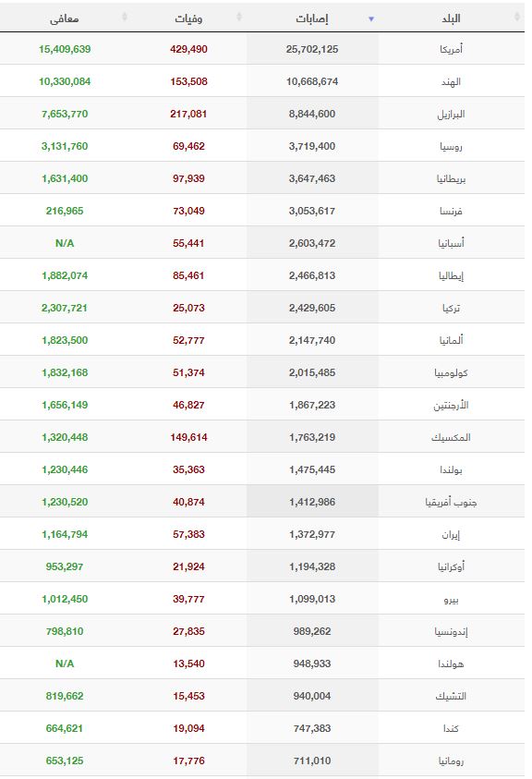Viewport: 532px width, 779px height.
Task: Click the deaths figure 149,614 for المكسيك
Action: click(188, 437)
